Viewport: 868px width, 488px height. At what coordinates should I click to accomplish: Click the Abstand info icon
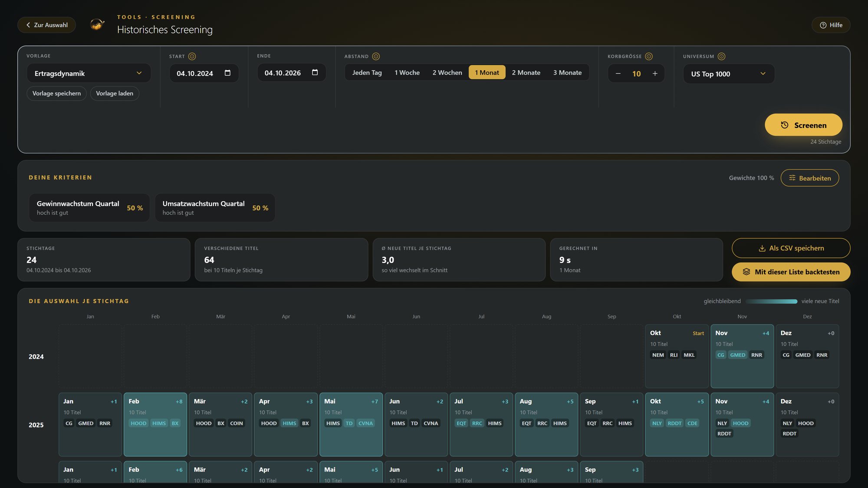376,56
